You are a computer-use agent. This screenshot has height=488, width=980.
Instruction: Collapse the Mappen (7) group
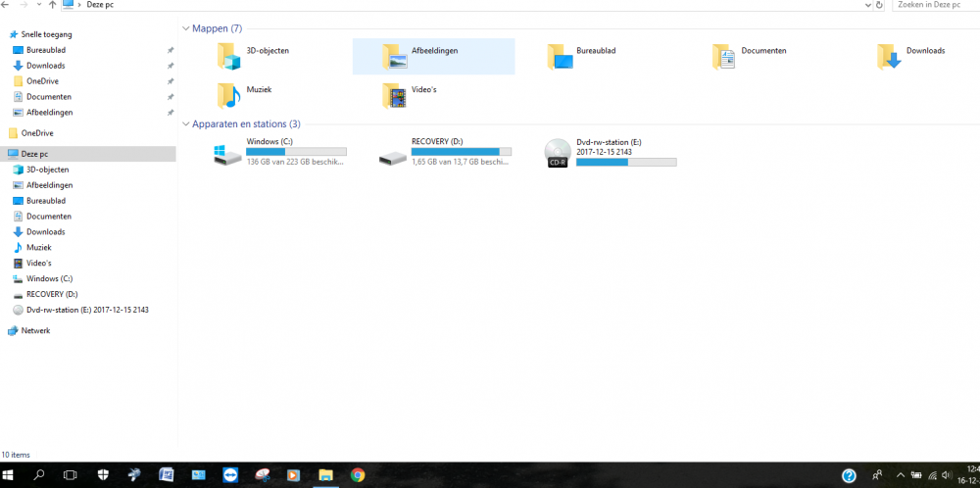[186, 28]
